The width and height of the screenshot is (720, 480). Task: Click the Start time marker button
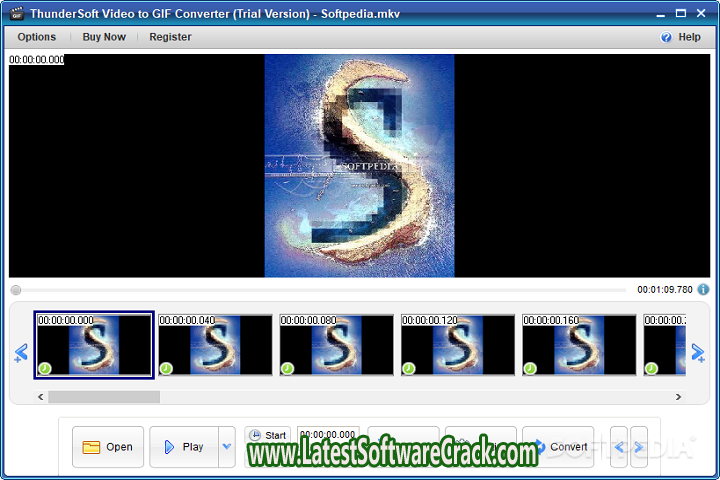pos(268,435)
